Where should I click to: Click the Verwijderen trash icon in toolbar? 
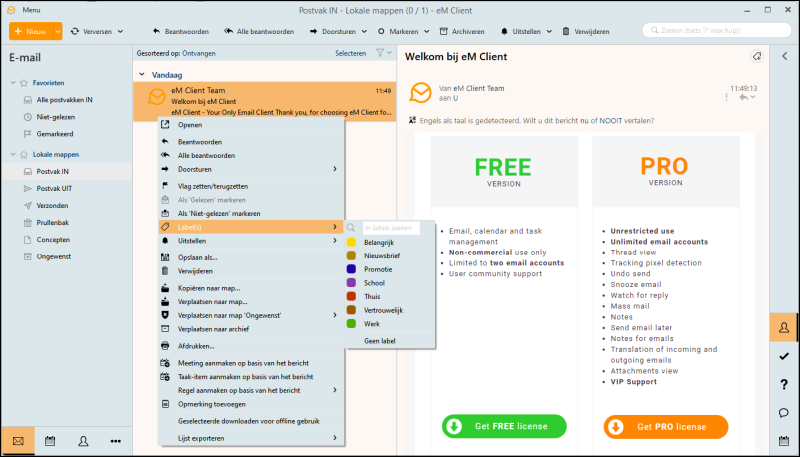pos(566,31)
